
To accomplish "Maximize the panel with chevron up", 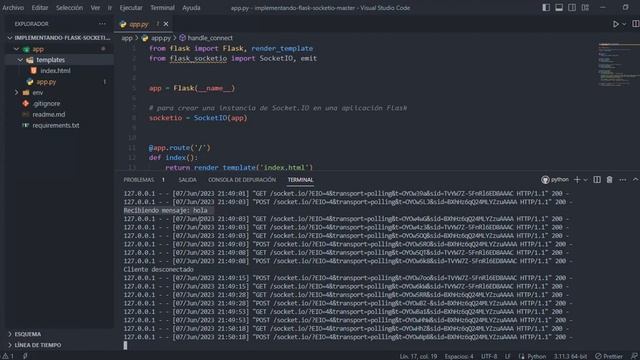I will pos(635,180).
